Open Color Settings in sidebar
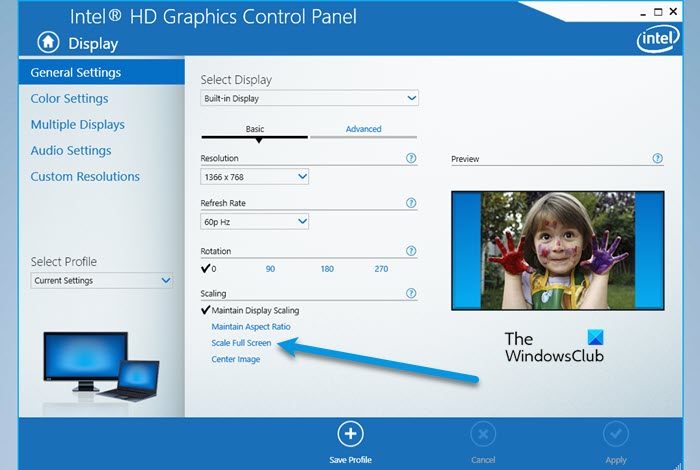700x470 pixels. [70, 98]
